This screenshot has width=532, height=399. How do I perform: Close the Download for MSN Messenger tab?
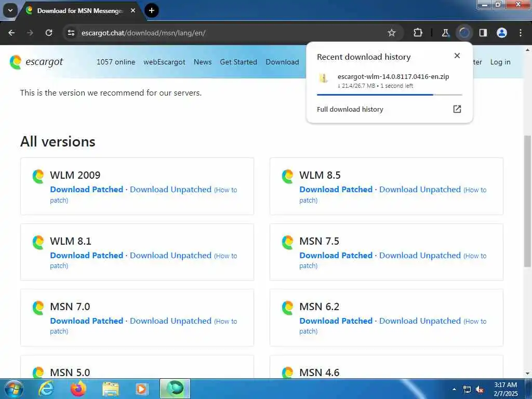pyautogui.click(x=133, y=10)
